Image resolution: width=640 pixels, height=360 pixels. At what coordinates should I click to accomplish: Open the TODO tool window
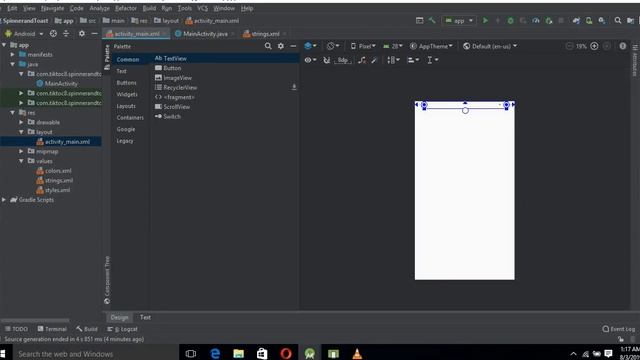pyautogui.click(x=16, y=329)
